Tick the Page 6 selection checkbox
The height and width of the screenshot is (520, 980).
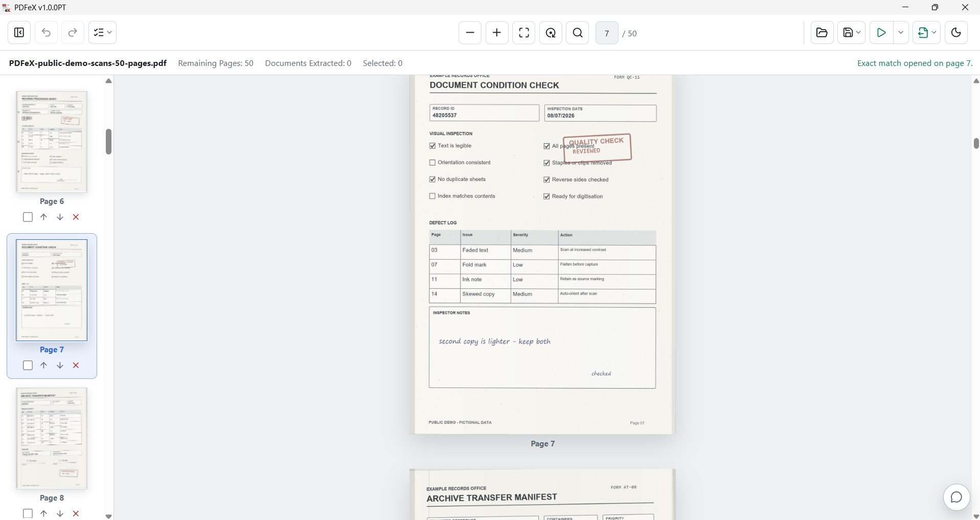point(28,217)
